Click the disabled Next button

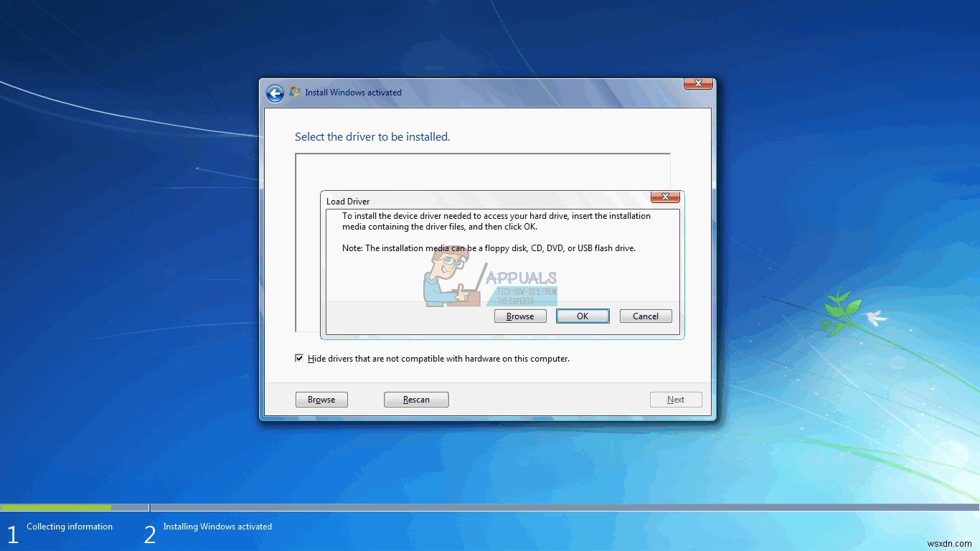(675, 400)
